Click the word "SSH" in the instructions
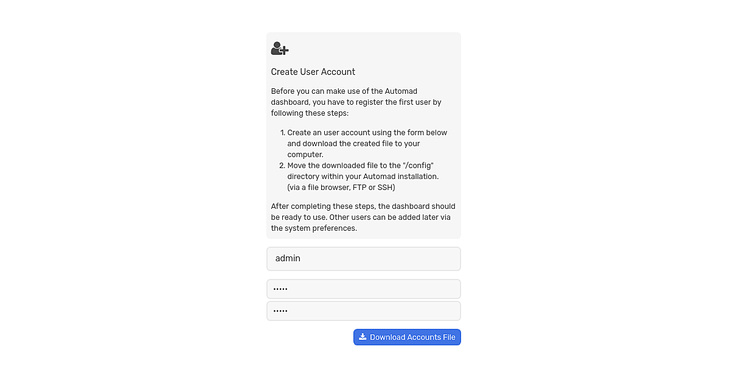The width and height of the screenshot is (750, 391). (386, 187)
